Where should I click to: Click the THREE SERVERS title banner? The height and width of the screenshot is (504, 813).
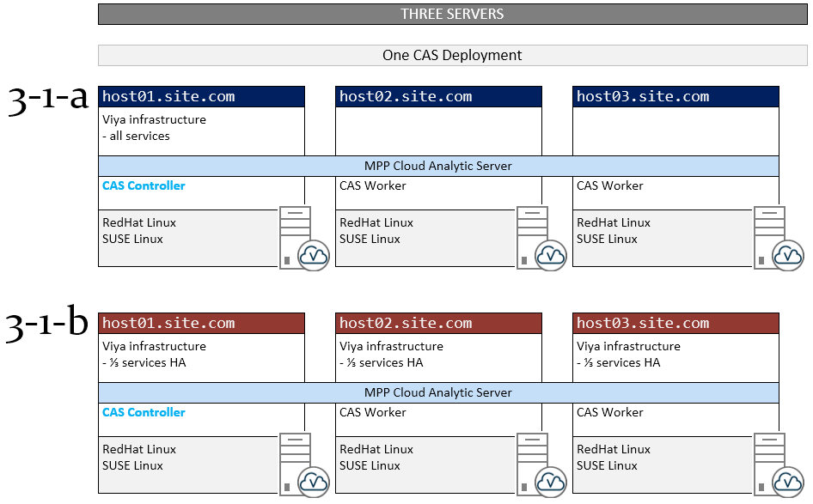click(x=453, y=14)
